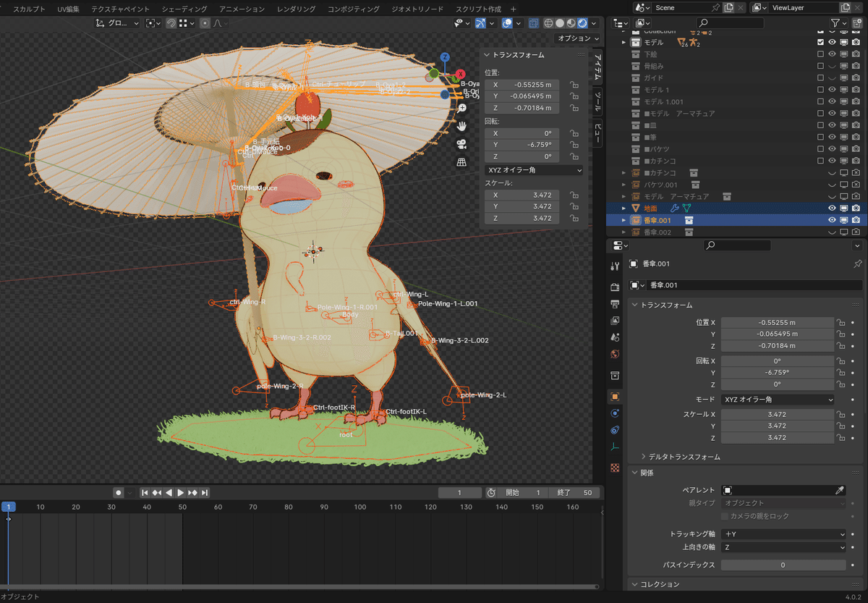868x603 pixels.
Task: Open outliner filter dropdown
Action: [839, 24]
